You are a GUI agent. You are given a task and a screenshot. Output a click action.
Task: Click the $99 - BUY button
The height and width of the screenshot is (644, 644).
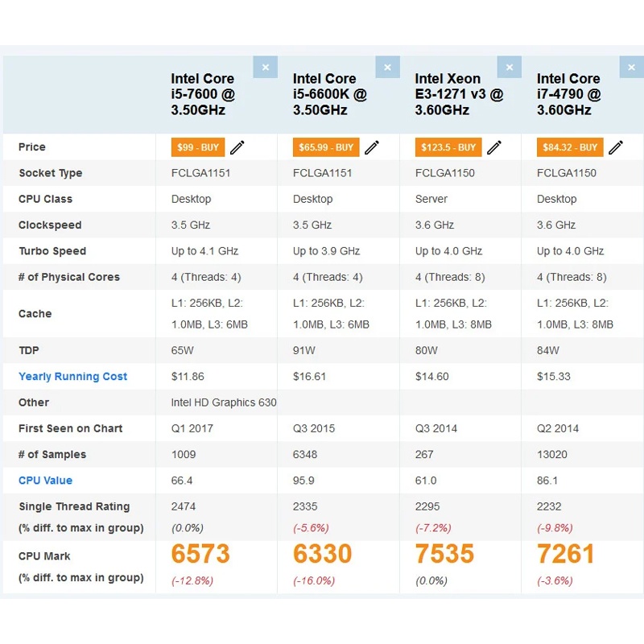pos(198,147)
